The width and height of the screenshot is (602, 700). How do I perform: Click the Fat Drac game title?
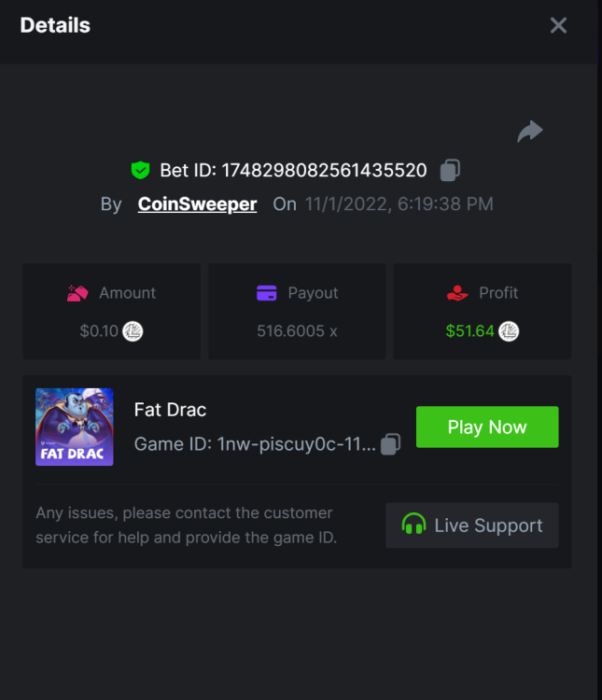click(x=170, y=410)
